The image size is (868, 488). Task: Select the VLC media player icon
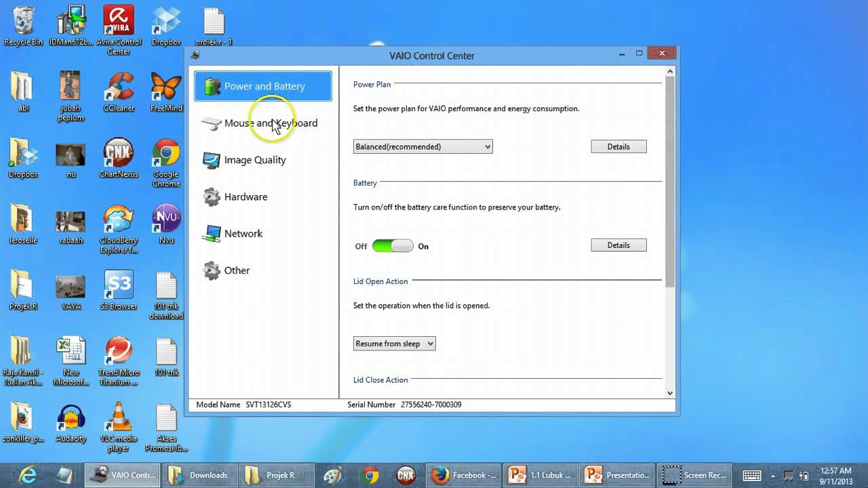point(119,427)
